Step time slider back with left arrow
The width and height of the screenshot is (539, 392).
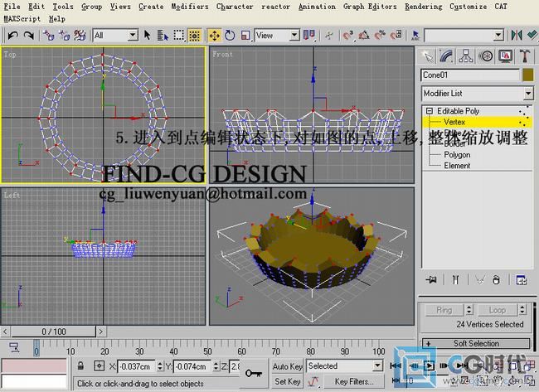(x=5, y=332)
